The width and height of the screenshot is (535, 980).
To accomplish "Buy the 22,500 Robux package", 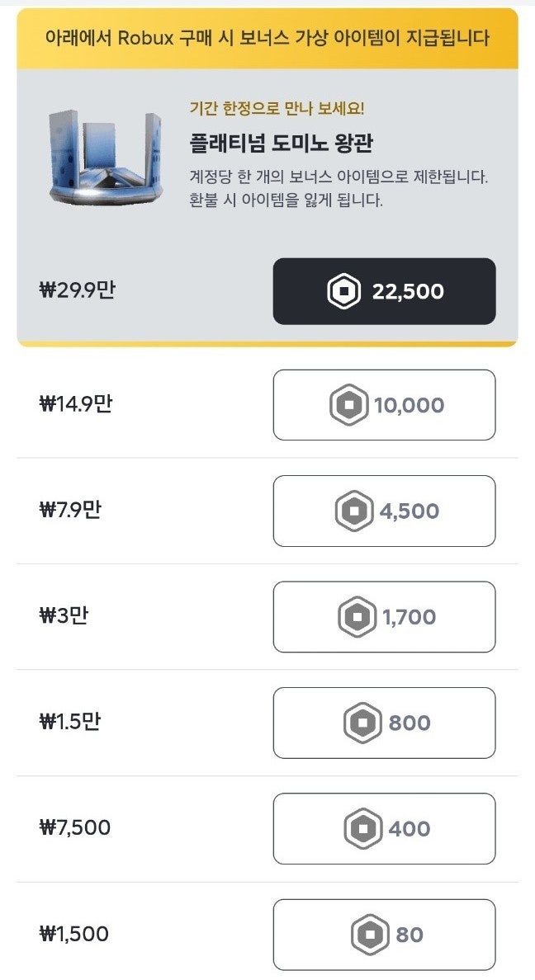I will (x=385, y=291).
